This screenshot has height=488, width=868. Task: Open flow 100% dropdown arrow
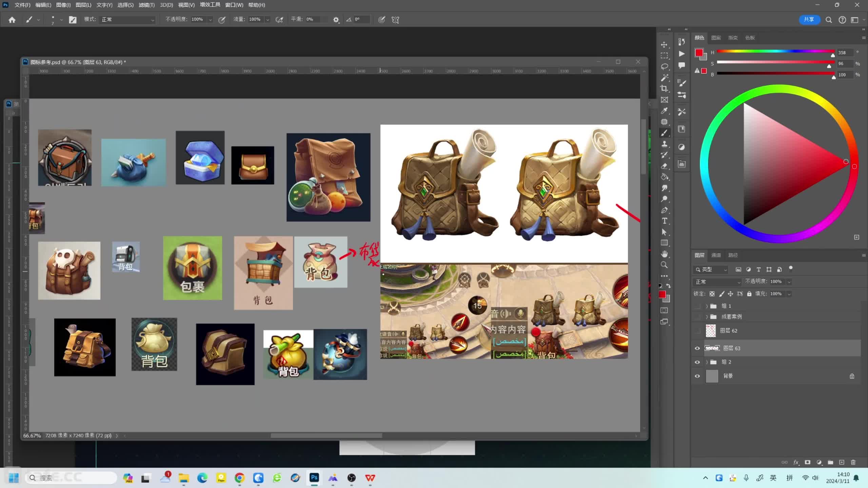click(x=268, y=20)
